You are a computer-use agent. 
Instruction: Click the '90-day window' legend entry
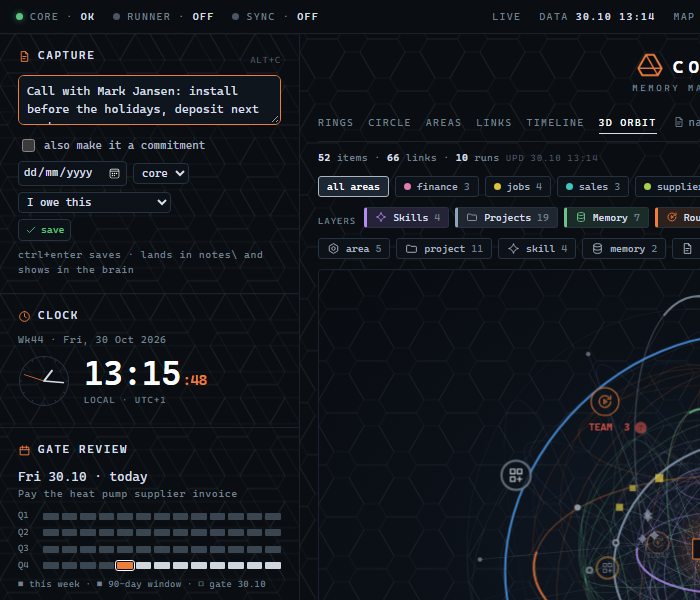click(x=139, y=584)
